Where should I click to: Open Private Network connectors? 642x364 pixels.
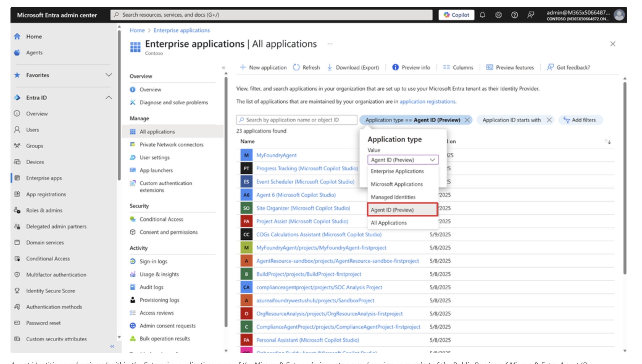(172, 145)
